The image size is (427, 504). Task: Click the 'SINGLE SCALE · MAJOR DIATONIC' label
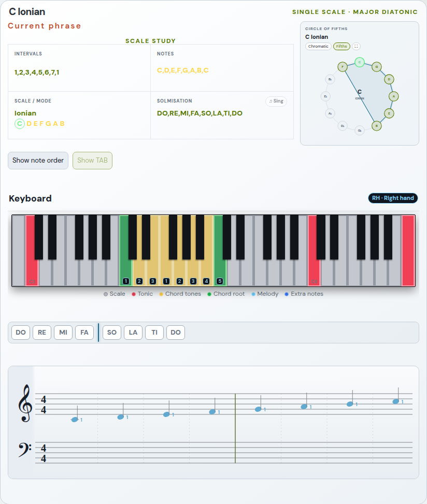[354, 12]
